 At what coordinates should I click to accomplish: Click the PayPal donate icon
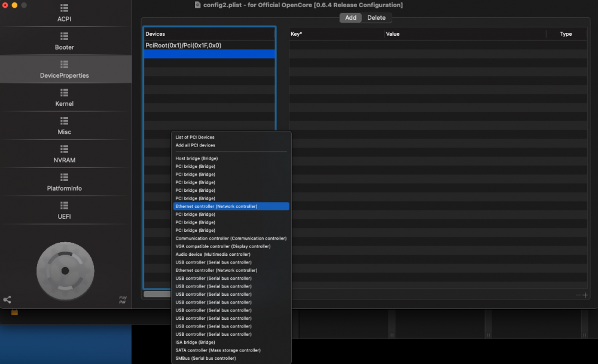point(123,300)
